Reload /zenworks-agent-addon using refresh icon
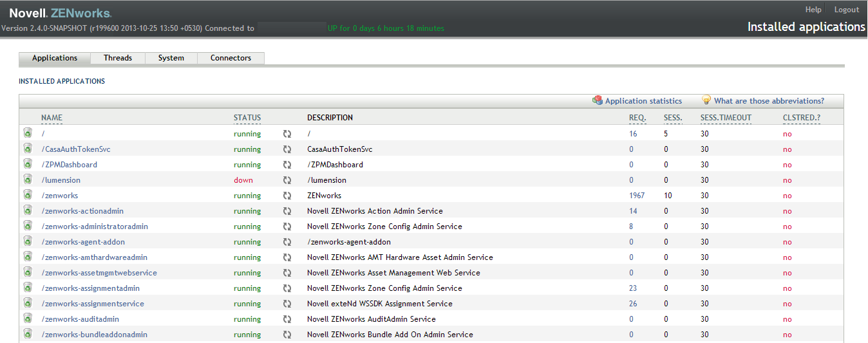Image resolution: width=868 pixels, height=343 pixels. (287, 242)
